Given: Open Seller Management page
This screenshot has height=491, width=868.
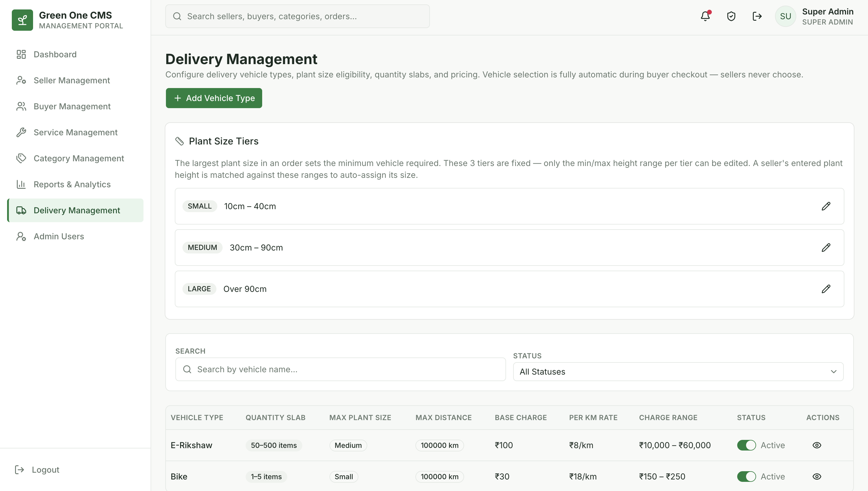Looking at the screenshot, I should tap(75, 80).
